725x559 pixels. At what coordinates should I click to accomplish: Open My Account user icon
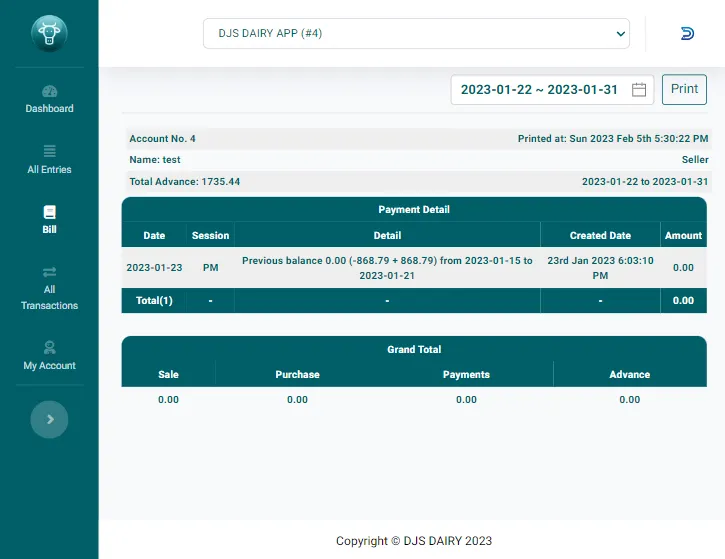(x=49, y=347)
